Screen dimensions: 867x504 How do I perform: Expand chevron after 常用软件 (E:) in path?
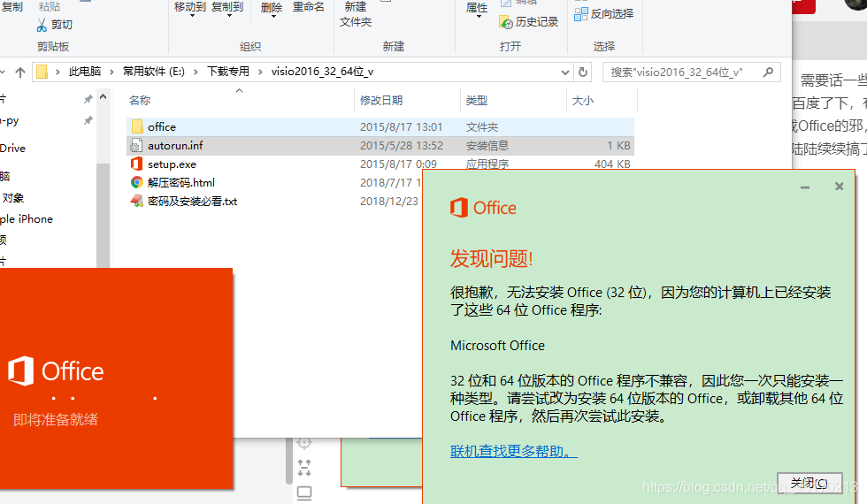196,72
